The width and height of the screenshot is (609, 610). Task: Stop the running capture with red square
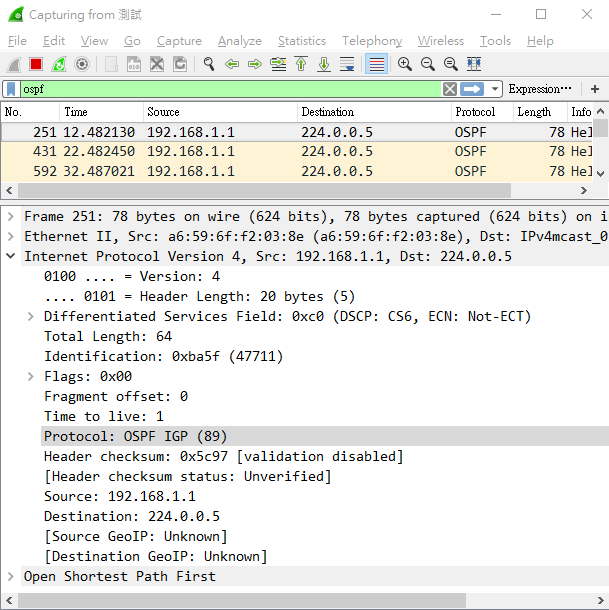click(36, 64)
